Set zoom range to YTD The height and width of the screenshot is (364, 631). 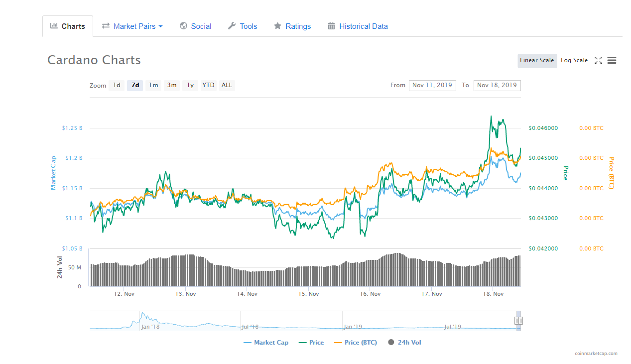pyautogui.click(x=209, y=85)
